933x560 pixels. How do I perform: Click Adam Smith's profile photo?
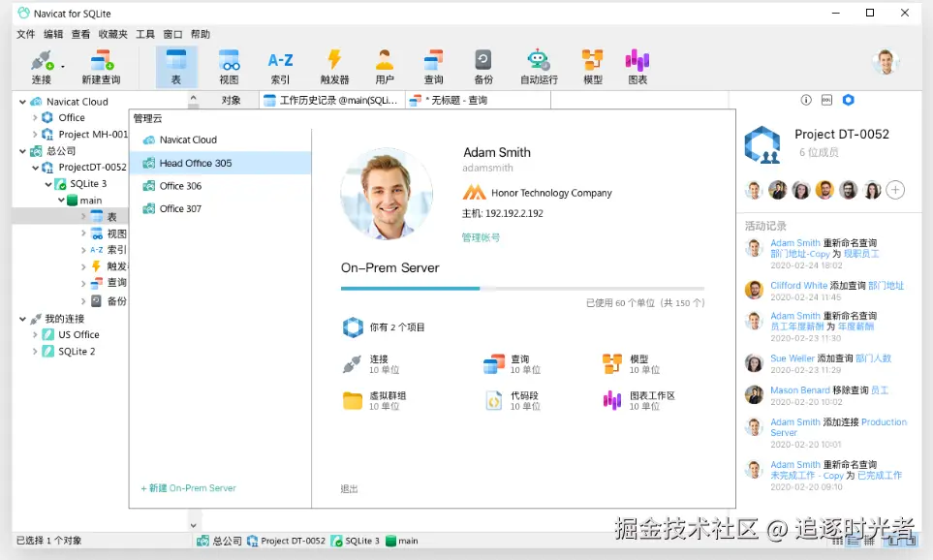click(x=387, y=194)
